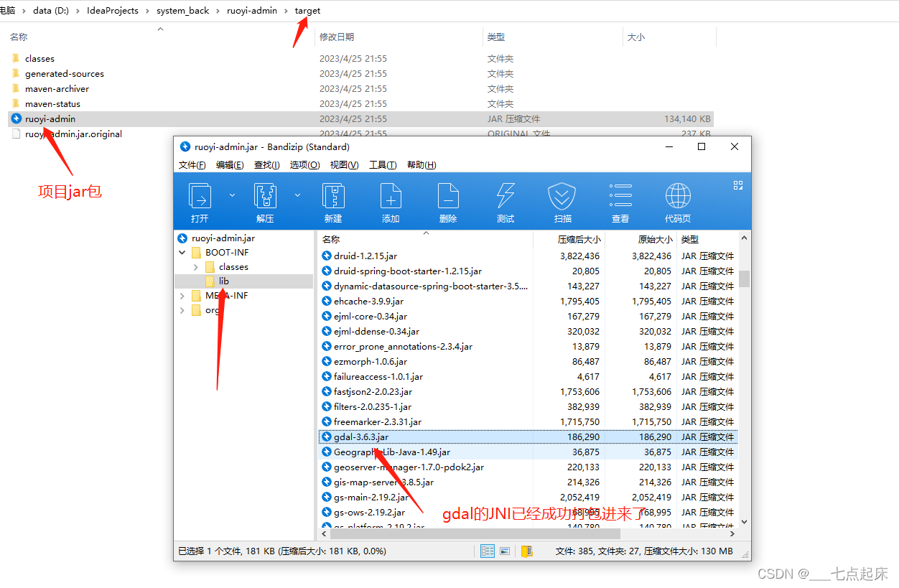Open the 工具(T) menu

pos(383,164)
